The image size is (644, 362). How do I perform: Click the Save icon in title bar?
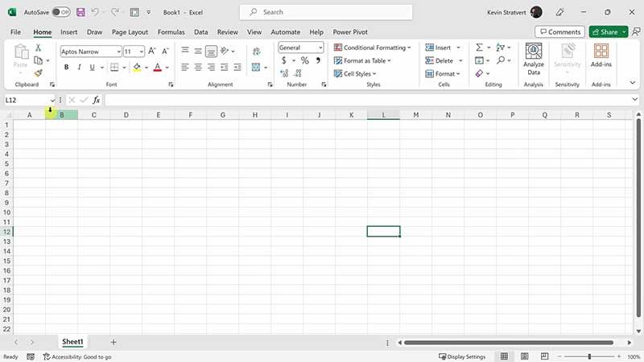80,12
